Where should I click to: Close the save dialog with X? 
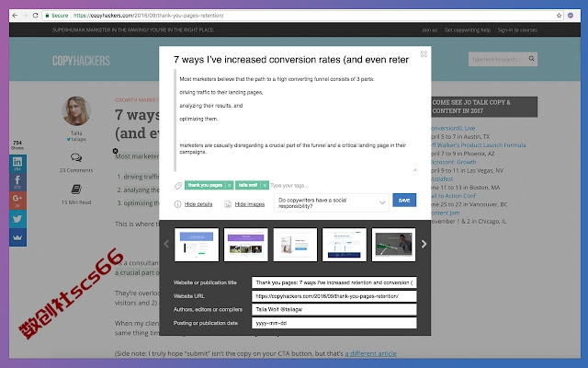tap(424, 54)
